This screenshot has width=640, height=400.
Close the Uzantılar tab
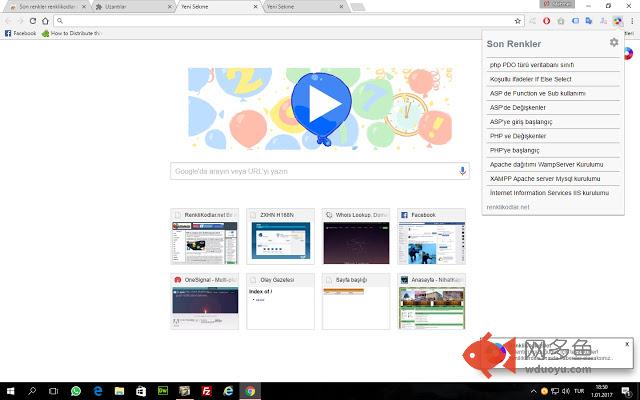point(170,7)
